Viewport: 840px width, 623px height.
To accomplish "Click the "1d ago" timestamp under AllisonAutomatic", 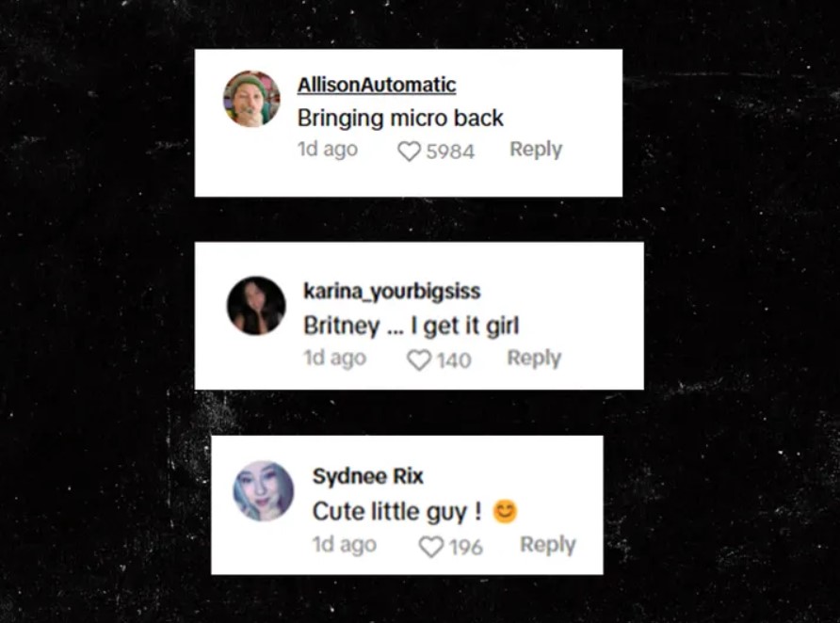I will [328, 150].
